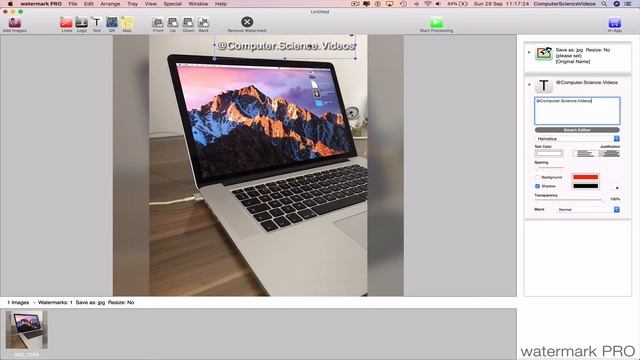Image resolution: width=640 pixels, height=360 pixels.
Task: Open the Blend mode Normal dropdown
Action: pyautogui.click(x=588, y=209)
